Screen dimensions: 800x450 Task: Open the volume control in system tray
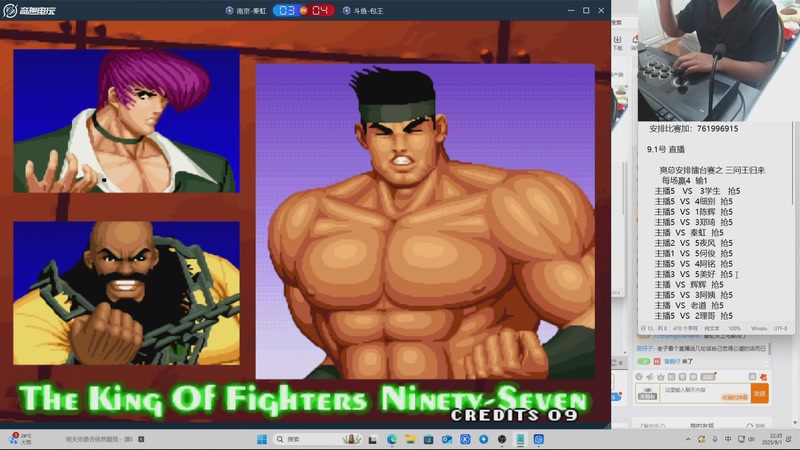click(752, 439)
